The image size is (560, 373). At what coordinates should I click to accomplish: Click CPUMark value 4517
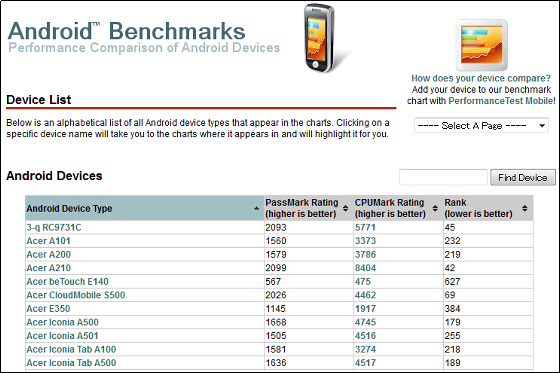(x=365, y=363)
